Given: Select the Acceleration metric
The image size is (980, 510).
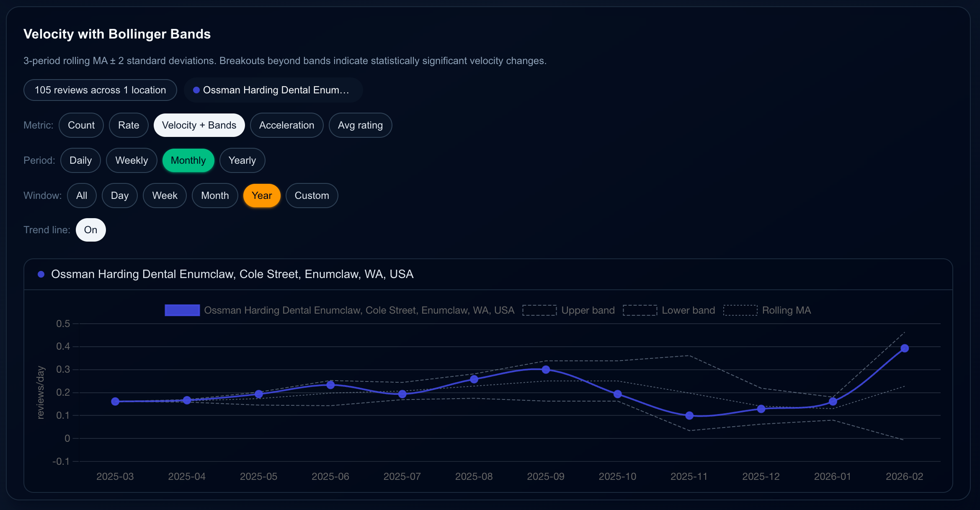Looking at the screenshot, I should click(286, 125).
